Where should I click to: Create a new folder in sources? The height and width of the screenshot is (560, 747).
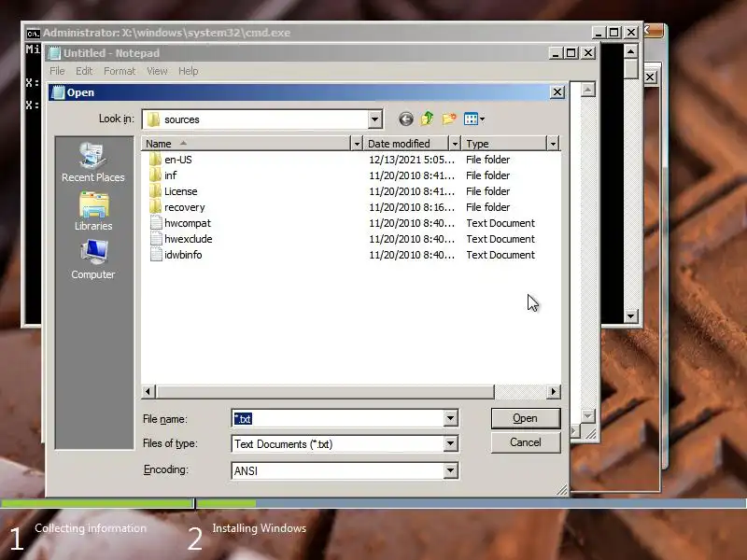click(x=449, y=119)
